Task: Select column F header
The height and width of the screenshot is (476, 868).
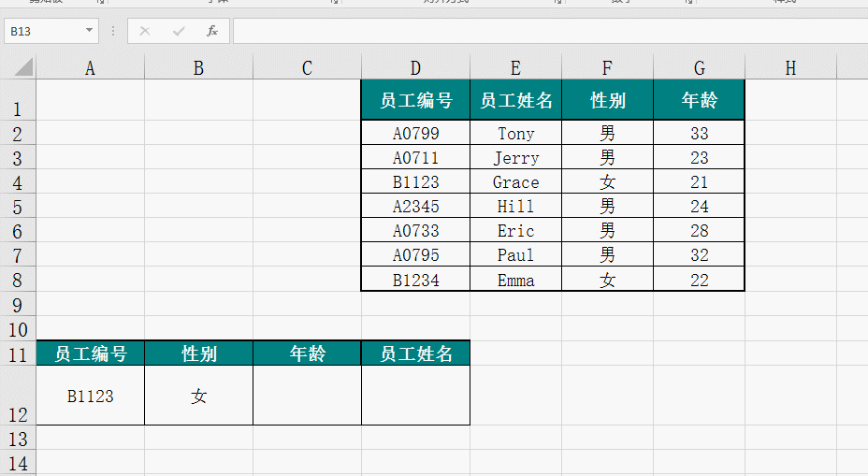Action: click(607, 67)
